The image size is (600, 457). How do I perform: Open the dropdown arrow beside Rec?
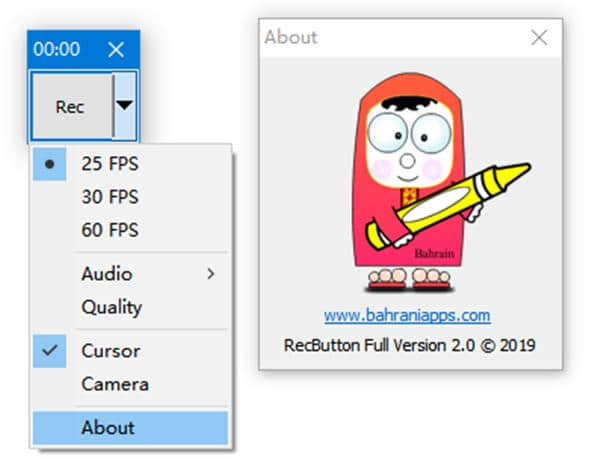click(x=125, y=106)
